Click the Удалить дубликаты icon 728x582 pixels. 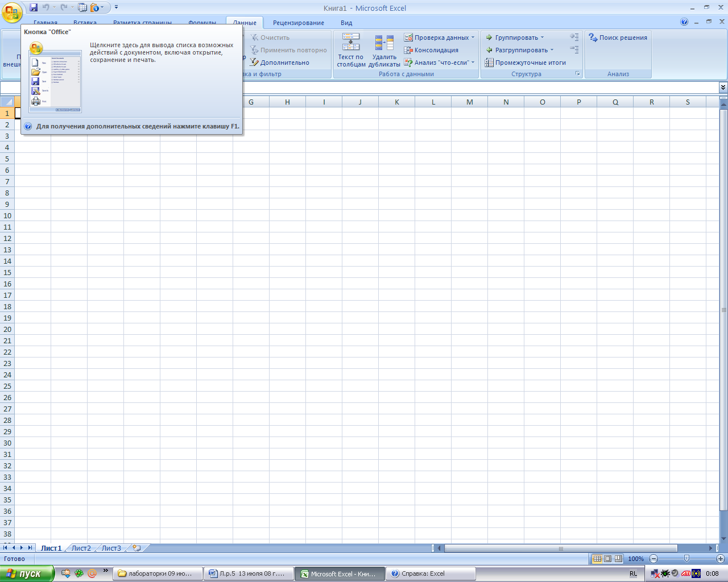click(x=384, y=42)
